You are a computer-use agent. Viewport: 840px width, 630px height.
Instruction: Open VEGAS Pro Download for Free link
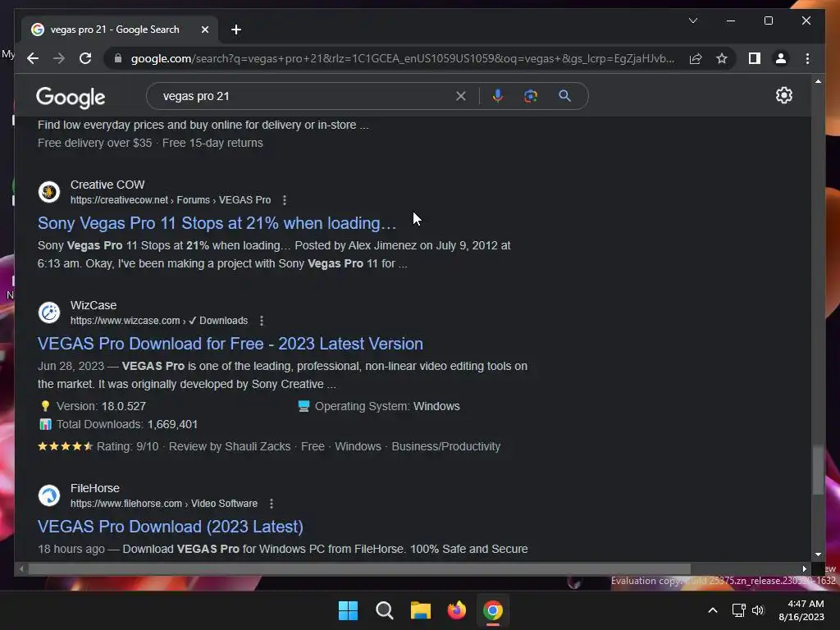coord(231,344)
